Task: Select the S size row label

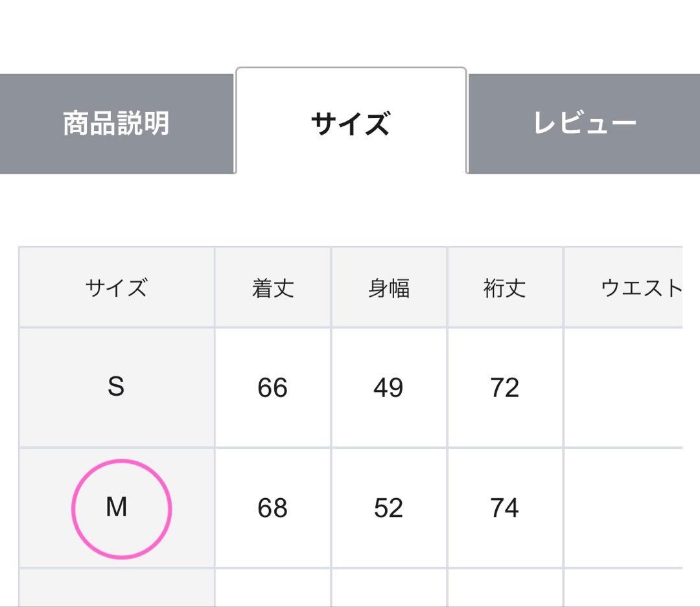Action: point(117,387)
